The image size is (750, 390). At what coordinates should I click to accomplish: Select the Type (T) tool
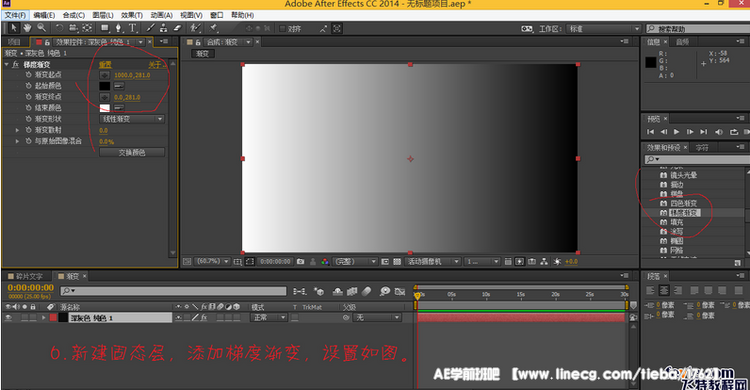point(133,28)
